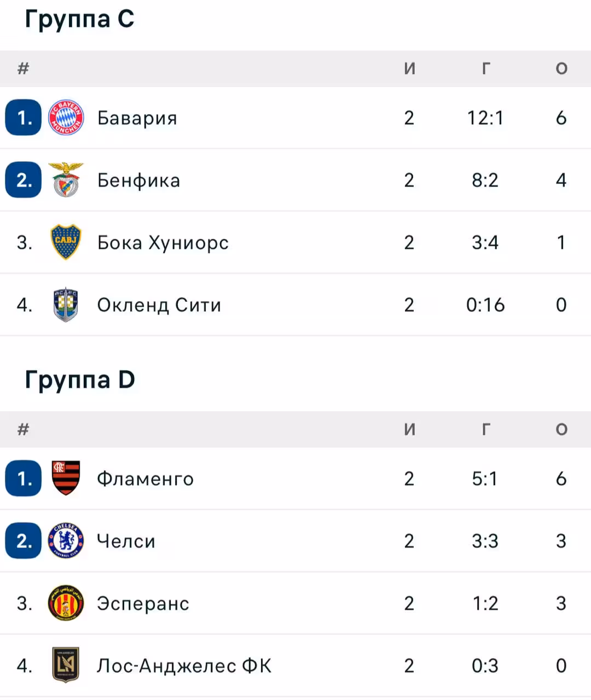This screenshot has width=591, height=700.
Task: Open the Бенфика team name
Action: click(138, 180)
